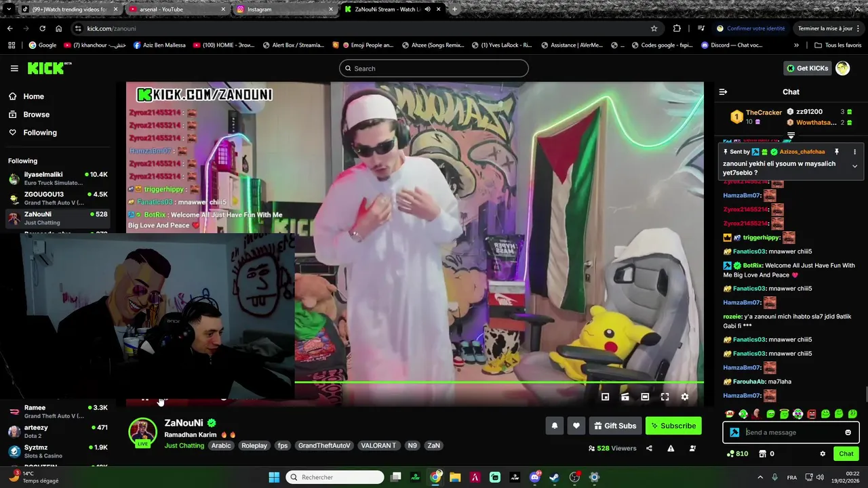Click the Subscribe button
868x488 pixels.
coord(673,426)
